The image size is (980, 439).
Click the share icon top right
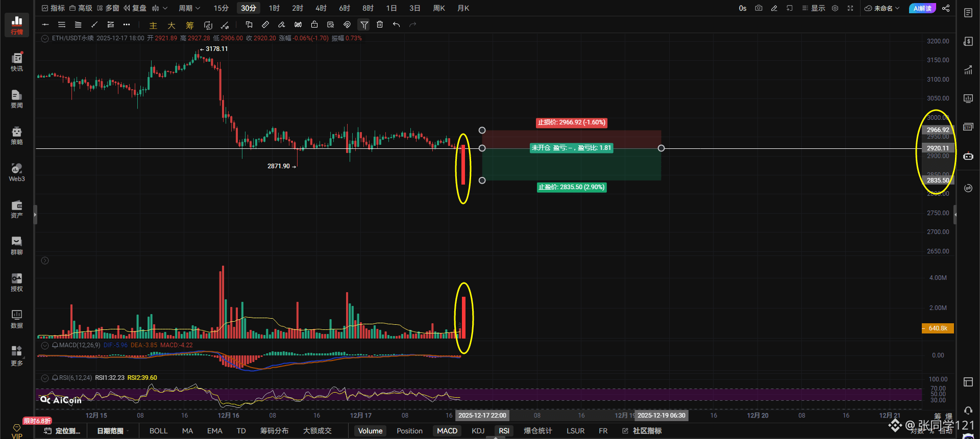tap(946, 8)
